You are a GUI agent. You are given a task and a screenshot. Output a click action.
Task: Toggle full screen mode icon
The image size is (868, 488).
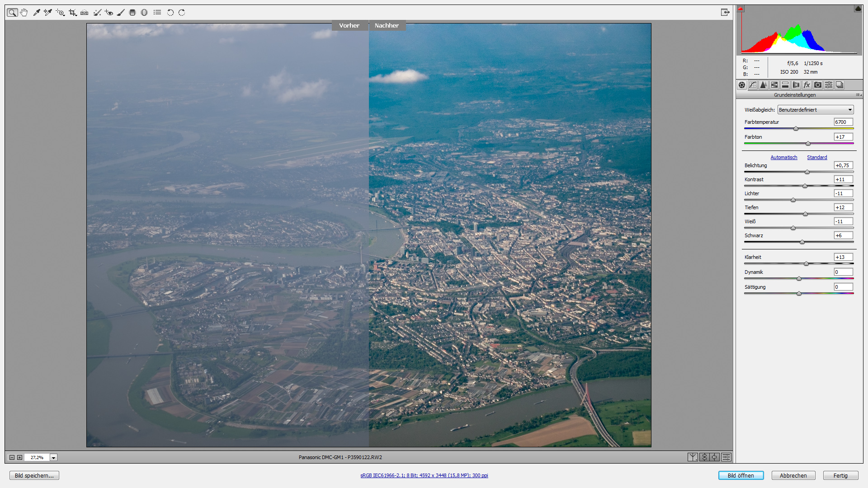(x=725, y=12)
